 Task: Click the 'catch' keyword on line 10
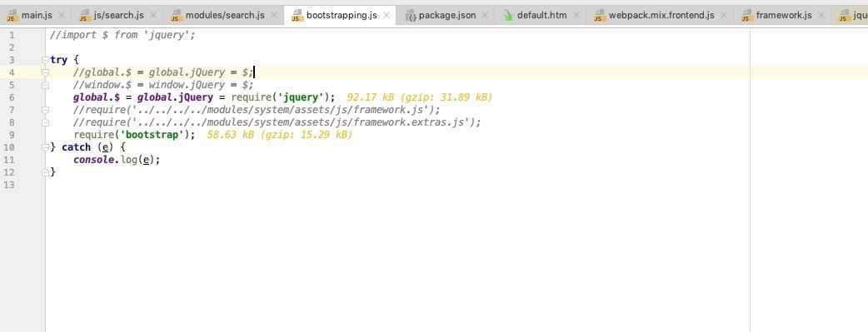tap(77, 147)
